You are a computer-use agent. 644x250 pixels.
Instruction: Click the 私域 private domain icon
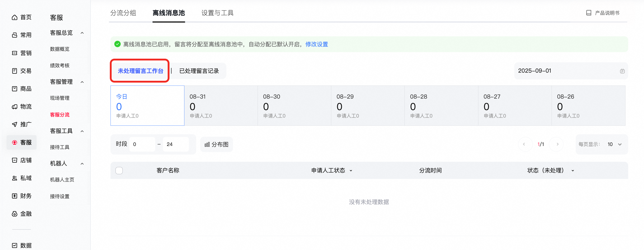[15, 178]
